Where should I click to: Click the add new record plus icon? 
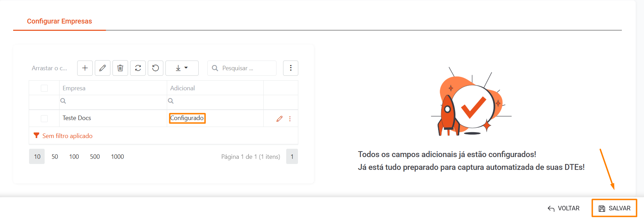(x=85, y=68)
